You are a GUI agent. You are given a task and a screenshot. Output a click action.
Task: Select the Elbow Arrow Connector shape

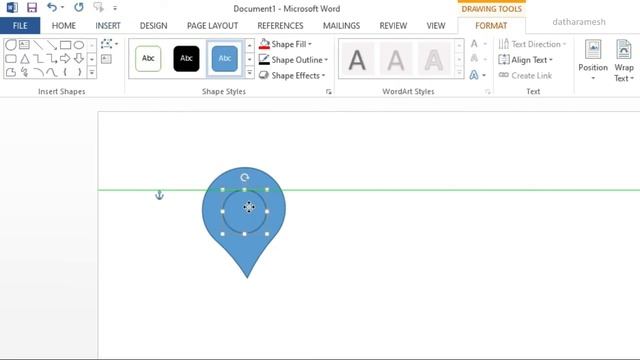point(51,58)
